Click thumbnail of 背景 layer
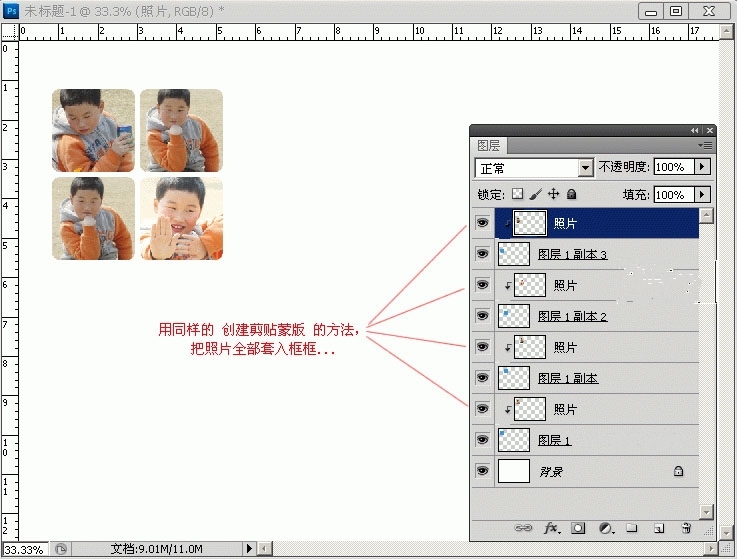This screenshot has width=737, height=559. coord(513,471)
